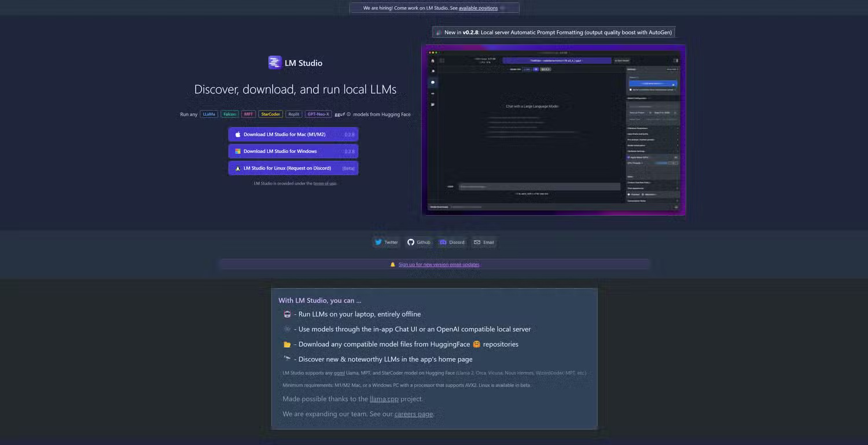This screenshot has width=868, height=445.
Task: Click the LM Studio logo icon
Action: (275, 62)
